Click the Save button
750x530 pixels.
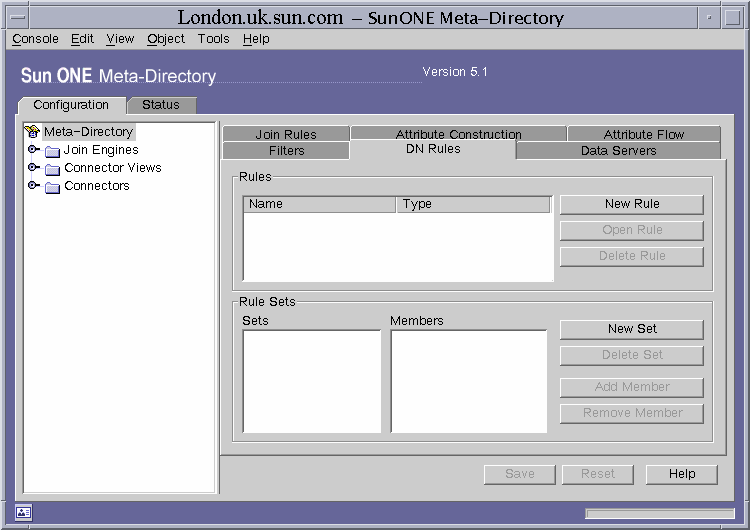[519, 474]
